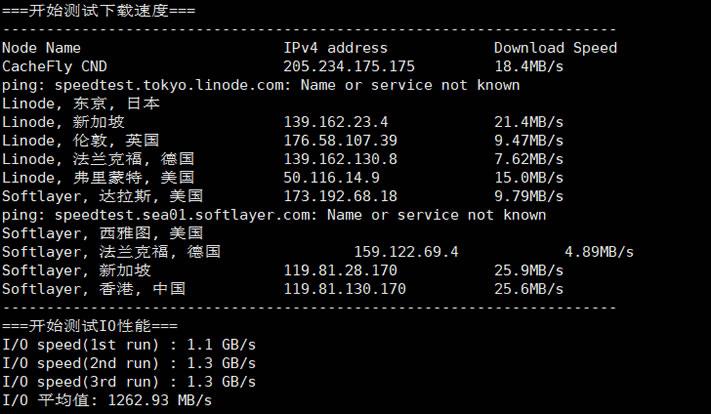
Task: Click the IPv4 address column header
Action: pos(336,48)
